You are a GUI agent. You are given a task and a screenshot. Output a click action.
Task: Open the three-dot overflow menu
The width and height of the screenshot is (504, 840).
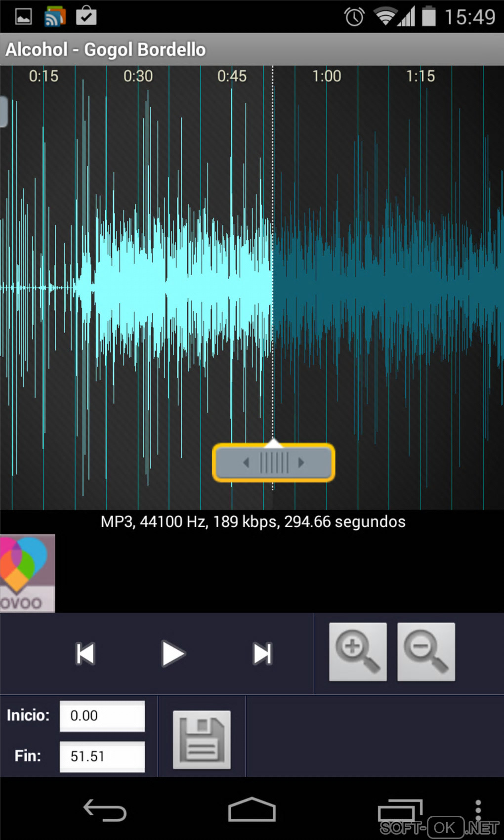tap(478, 810)
